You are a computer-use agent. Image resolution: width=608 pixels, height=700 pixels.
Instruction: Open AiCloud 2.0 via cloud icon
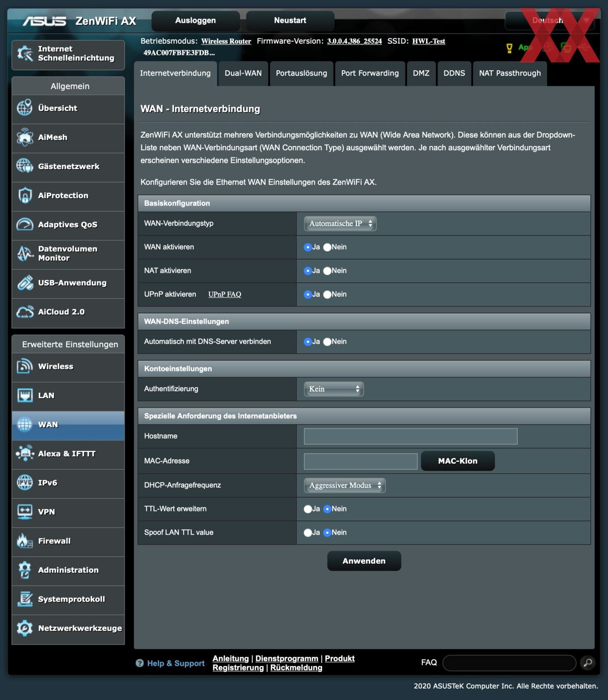click(x=25, y=312)
